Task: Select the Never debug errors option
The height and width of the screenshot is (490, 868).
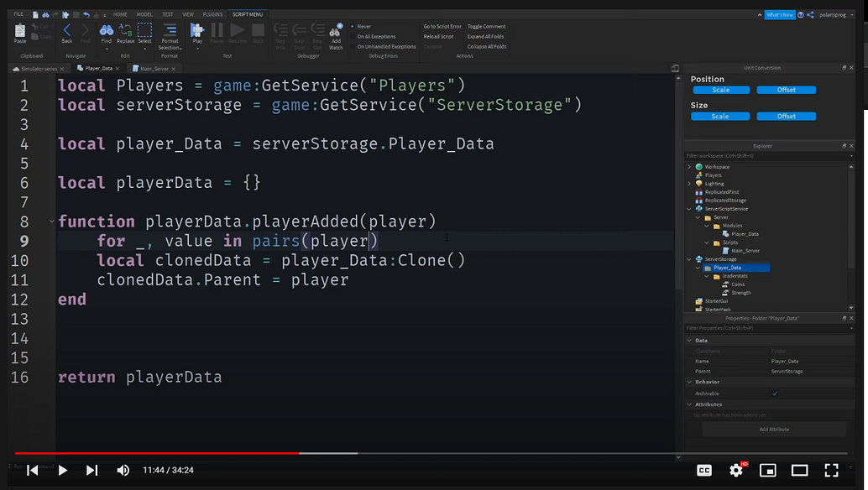Action: pos(361,26)
